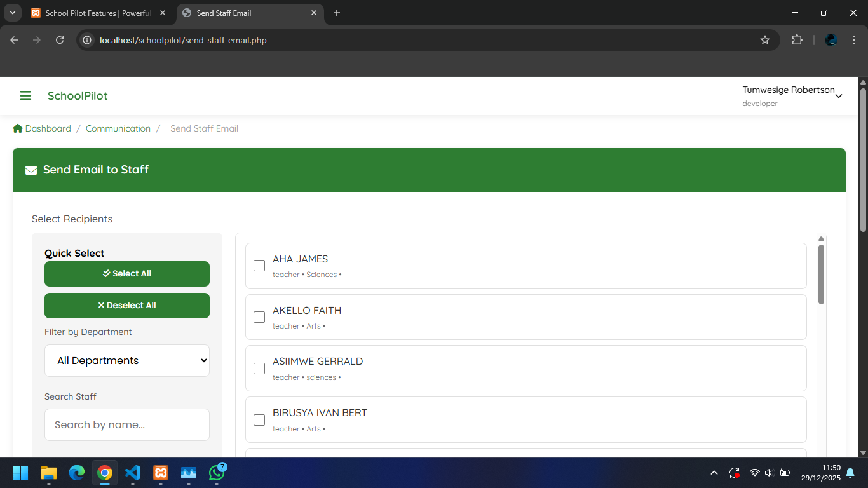Open XAMPP from the taskbar
This screenshot has width=868, height=488.
click(x=161, y=473)
